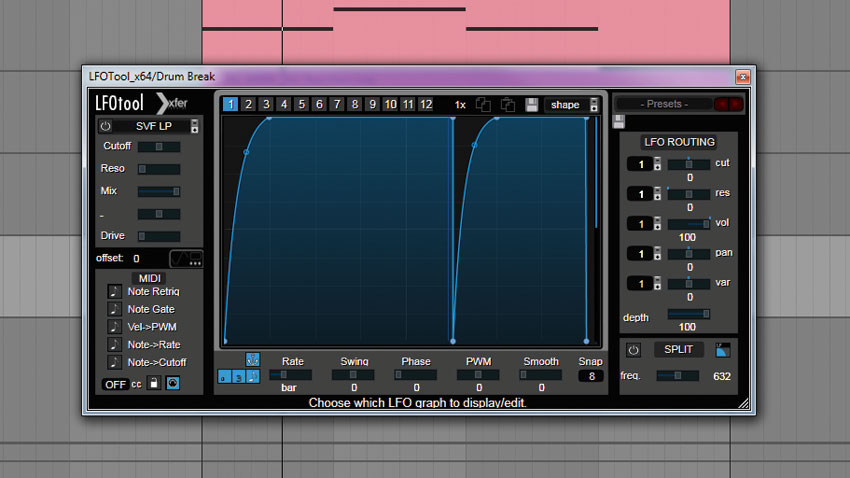Click the 1x multiplier button
850x478 pixels.
(460, 105)
